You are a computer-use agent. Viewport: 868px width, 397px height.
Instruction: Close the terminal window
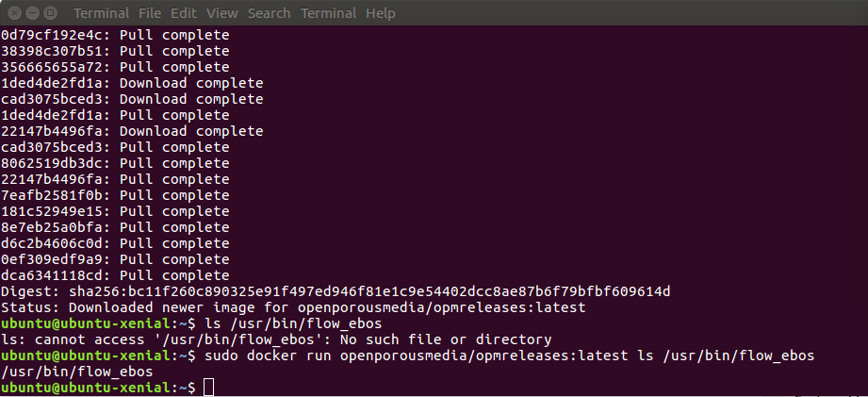pos(13,13)
